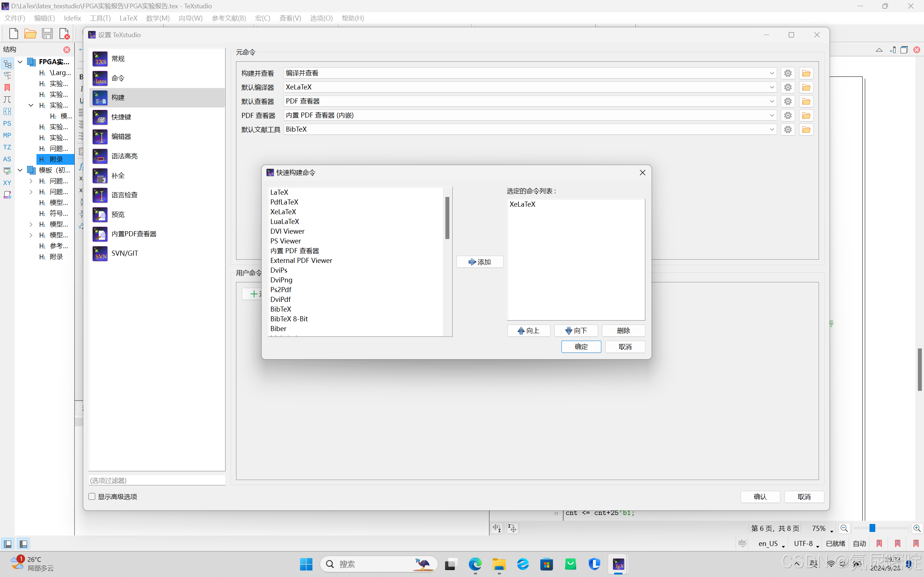This screenshot has height=577, width=924.
Task: Click the save file toolbar icon
Action: 47,34
